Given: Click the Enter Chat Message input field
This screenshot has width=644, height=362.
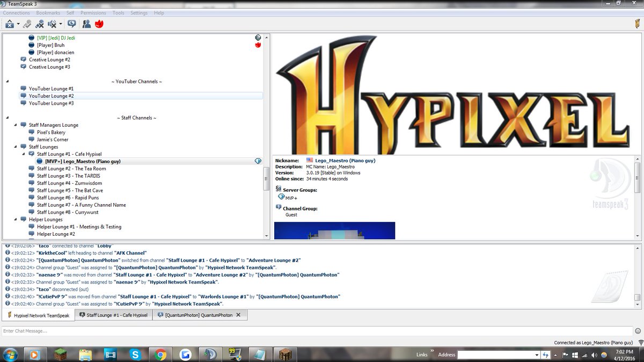Looking at the screenshot, I should 317,331.
